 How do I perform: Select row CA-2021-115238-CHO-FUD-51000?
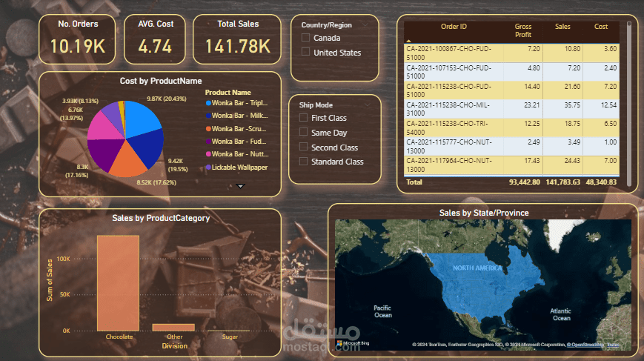(511, 90)
